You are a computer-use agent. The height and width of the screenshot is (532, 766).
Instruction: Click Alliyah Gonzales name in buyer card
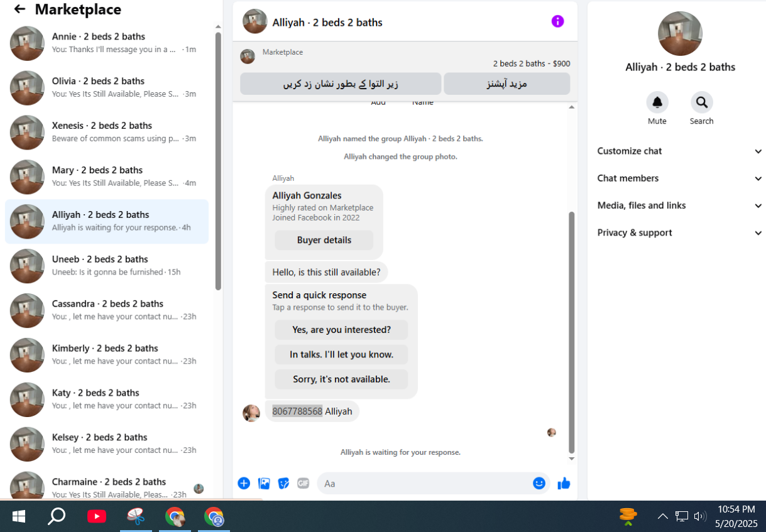coord(307,195)
